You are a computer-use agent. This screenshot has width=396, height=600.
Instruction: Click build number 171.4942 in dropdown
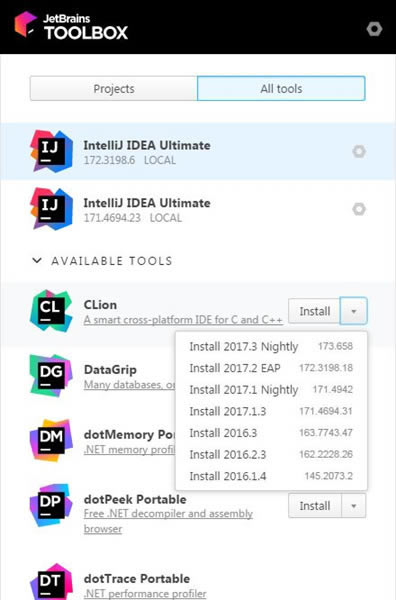(x=332, y=390)
